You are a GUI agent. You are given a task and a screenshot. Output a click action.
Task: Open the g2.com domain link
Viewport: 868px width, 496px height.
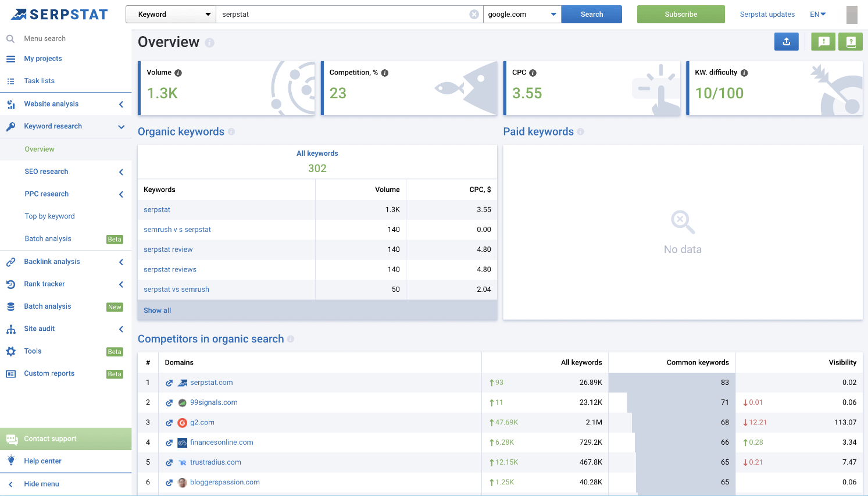tap(202, 423)
